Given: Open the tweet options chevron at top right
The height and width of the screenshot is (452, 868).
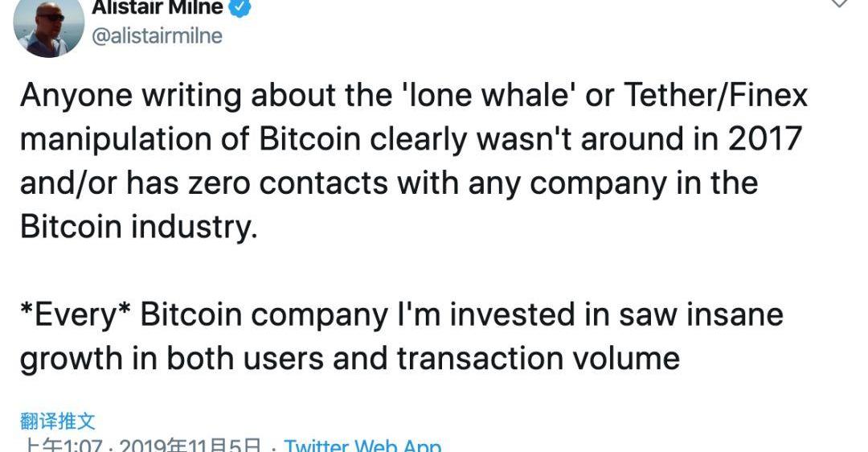Looking at the screenshot, I should [840, 4].
